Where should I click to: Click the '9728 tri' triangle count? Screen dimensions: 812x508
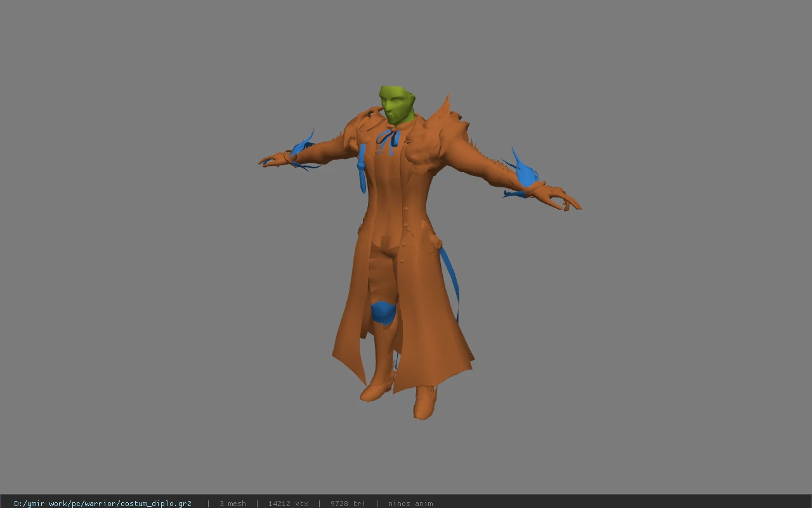point(348,504)
